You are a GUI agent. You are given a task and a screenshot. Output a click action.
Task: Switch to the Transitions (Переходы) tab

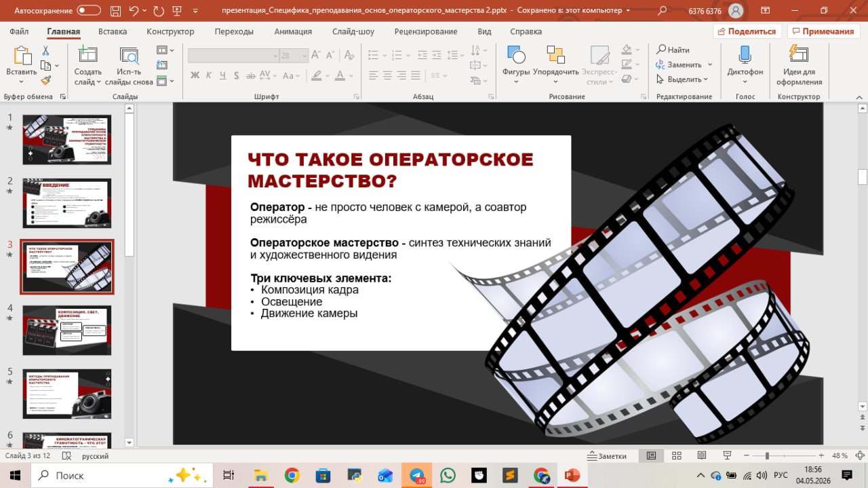pyautogui.click(x=234, y=31)
